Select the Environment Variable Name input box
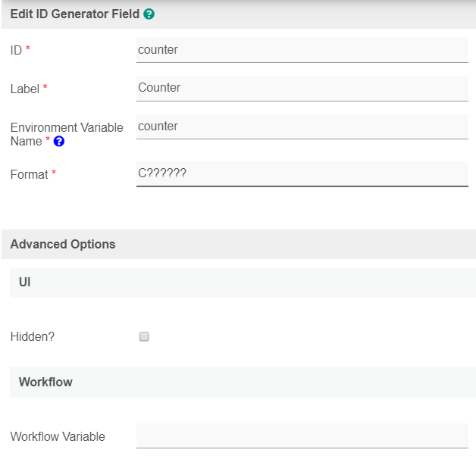476x456 pixels. point(302,126)
